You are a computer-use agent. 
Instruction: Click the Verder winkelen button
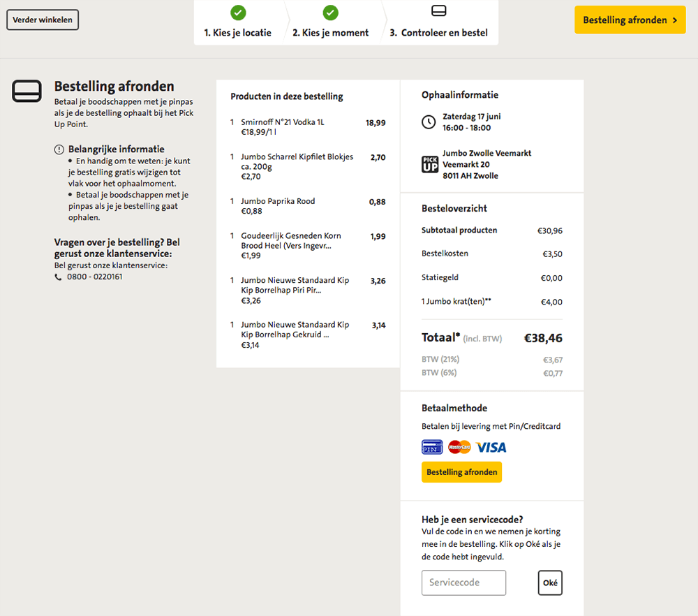pos(43,20)
